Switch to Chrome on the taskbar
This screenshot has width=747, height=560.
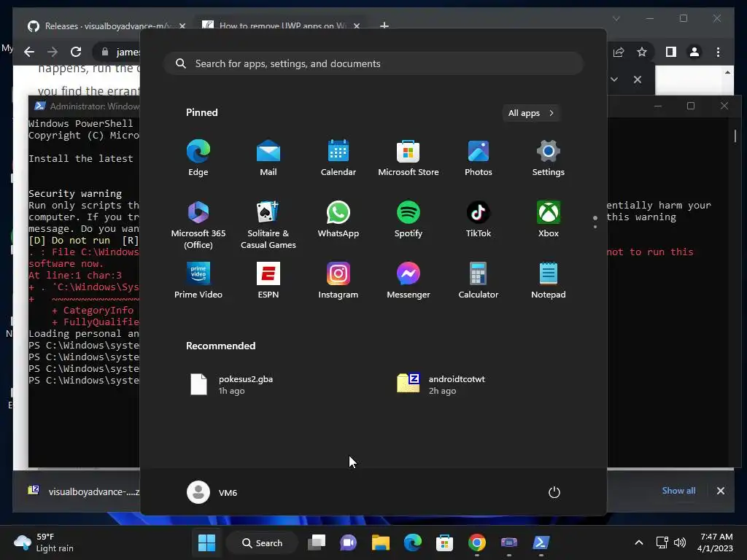[477, 542]
